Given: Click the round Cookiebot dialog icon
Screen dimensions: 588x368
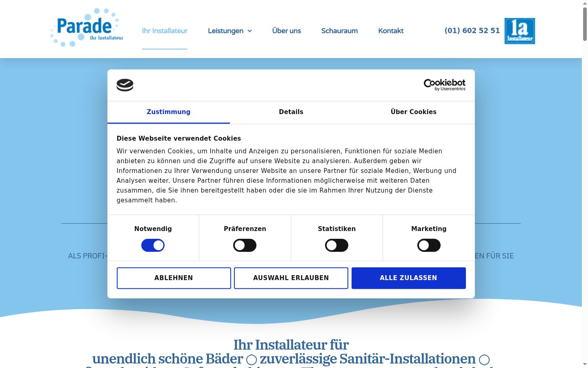Looking at the screenshot, I should tap(125, 85).
